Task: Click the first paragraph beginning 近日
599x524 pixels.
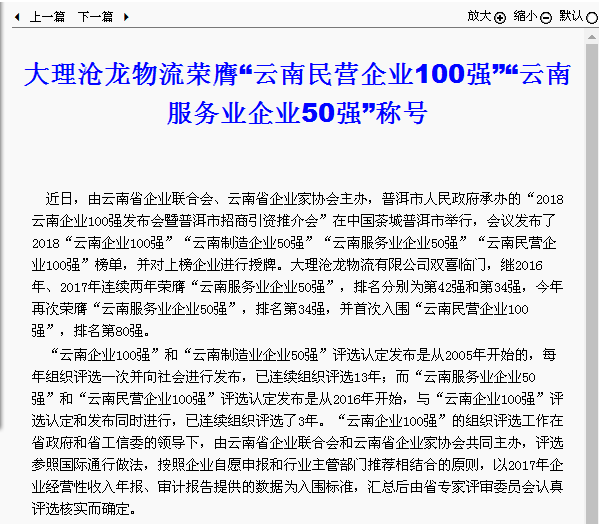Action: [297, 265]
